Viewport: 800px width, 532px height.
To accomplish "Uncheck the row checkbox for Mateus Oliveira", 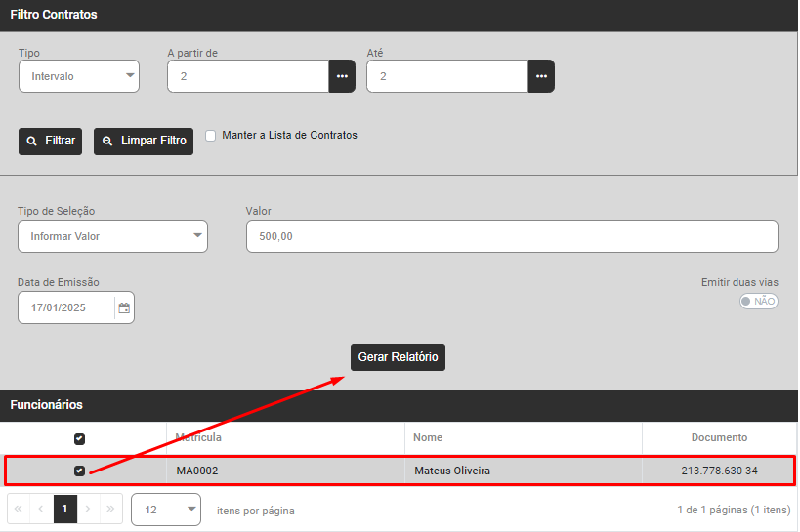I will point(80,471).
